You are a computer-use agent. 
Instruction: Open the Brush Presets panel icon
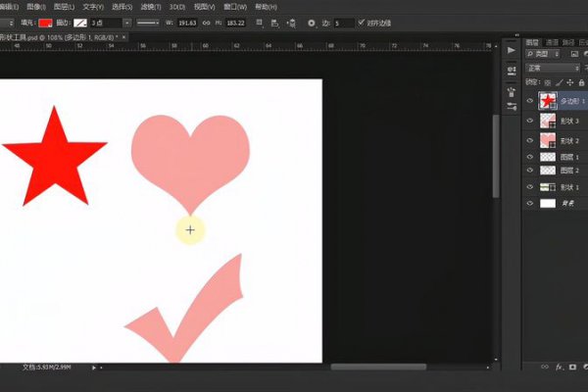pos(512,92)
